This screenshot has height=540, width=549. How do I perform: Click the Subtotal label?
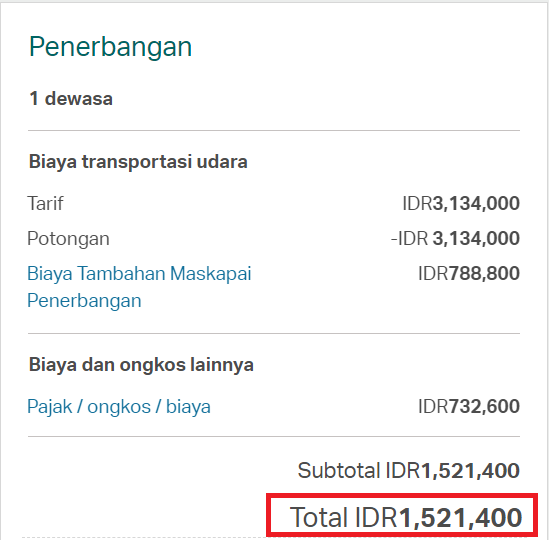(339, 470)
